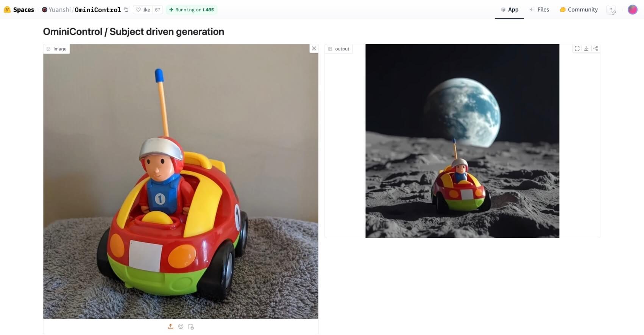Viewport: 644px width, 335px height.
Task: Switch to the Files tab
Action: (x=539, y=10)
